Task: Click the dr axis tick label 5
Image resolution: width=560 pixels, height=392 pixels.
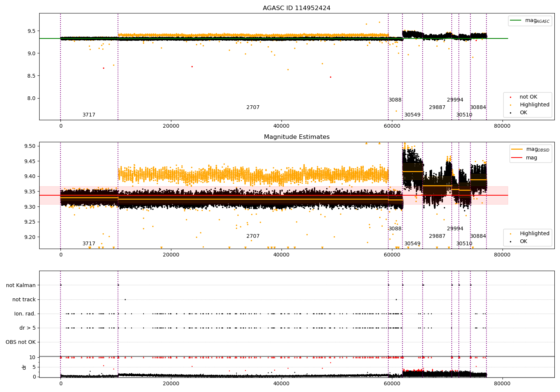Action: pos(34,367)
